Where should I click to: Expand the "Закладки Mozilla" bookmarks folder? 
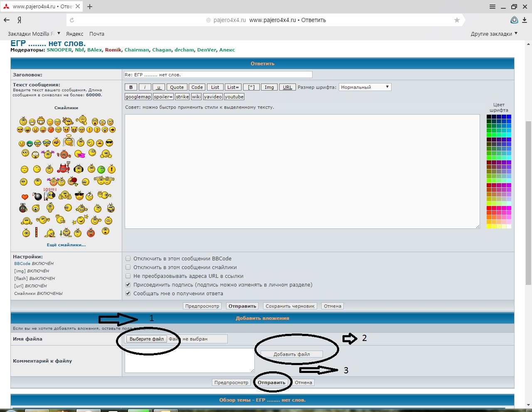click(x=34, y=34)
